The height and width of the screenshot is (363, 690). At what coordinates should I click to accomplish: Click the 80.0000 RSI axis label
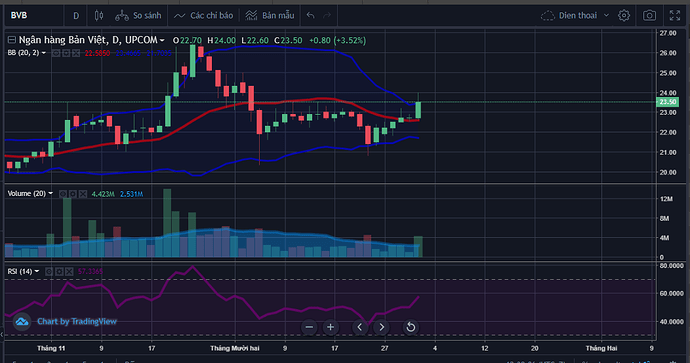click(x=672, y=266)
